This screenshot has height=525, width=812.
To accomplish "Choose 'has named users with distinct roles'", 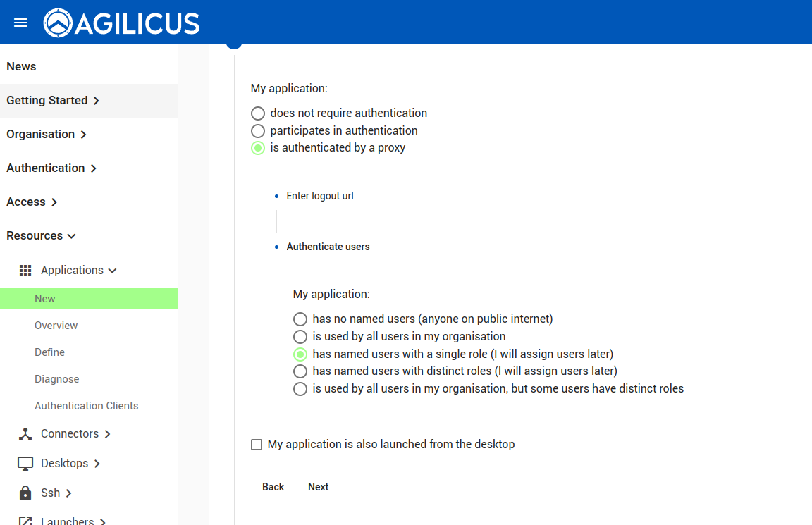I will [x=300, y=371].
